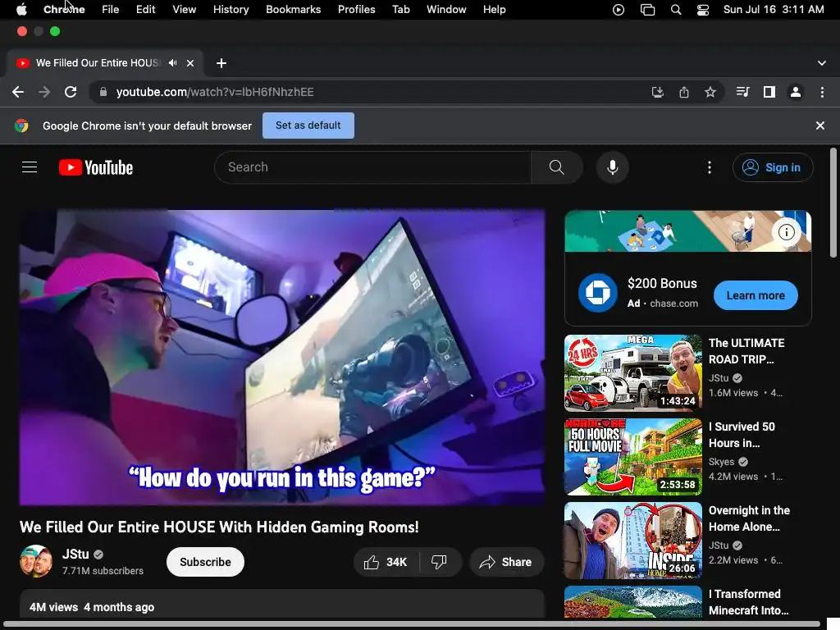Mute the tab via its speaker icon
Viewport: 840px width, 630px height.
point(172,62)
